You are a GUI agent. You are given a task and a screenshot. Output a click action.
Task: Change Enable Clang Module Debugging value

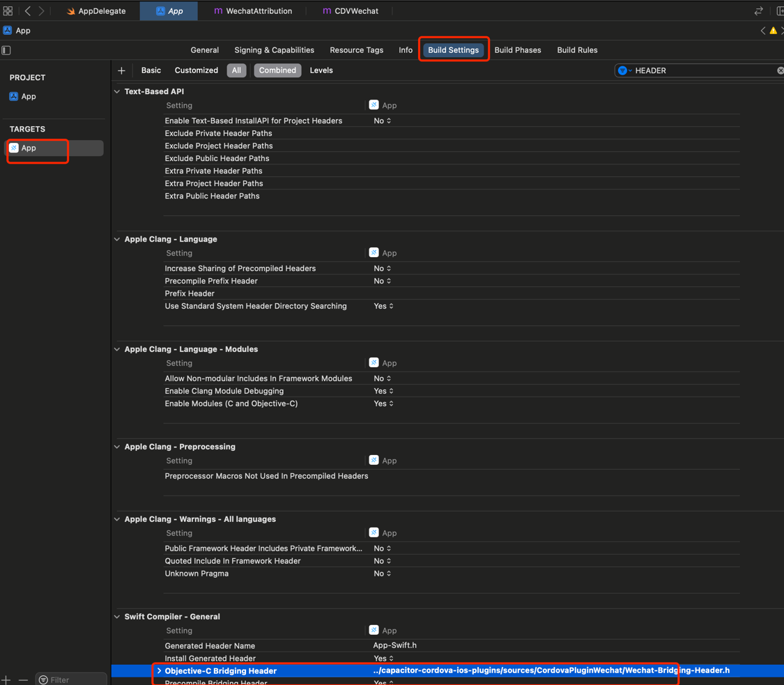click(383, 391)
